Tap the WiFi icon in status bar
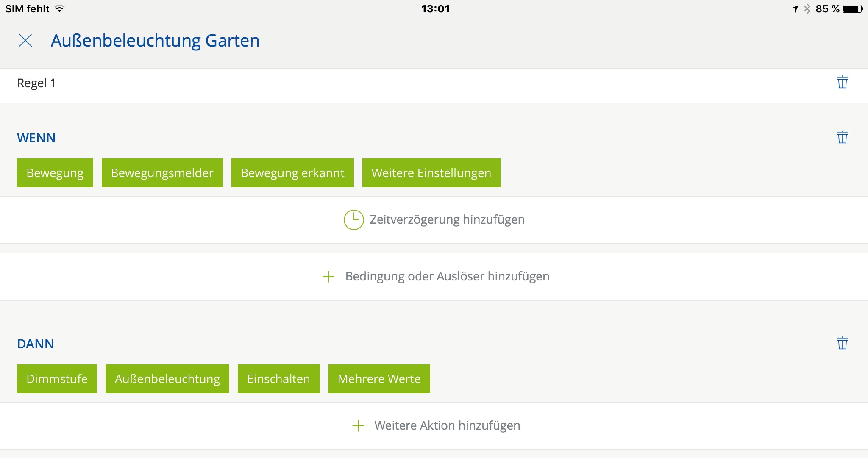This screenshot has height=461, width=868. tap(60, 8)
